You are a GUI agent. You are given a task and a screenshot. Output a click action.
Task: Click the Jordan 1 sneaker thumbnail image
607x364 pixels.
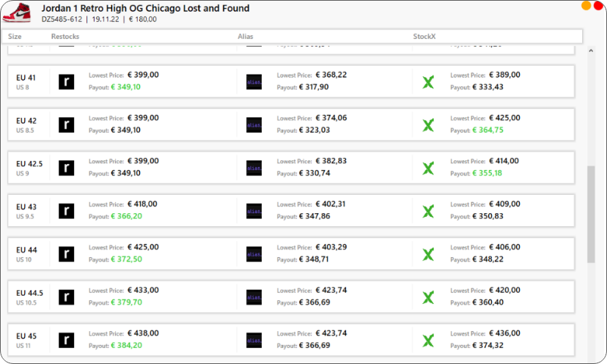(x=17, y=12)
